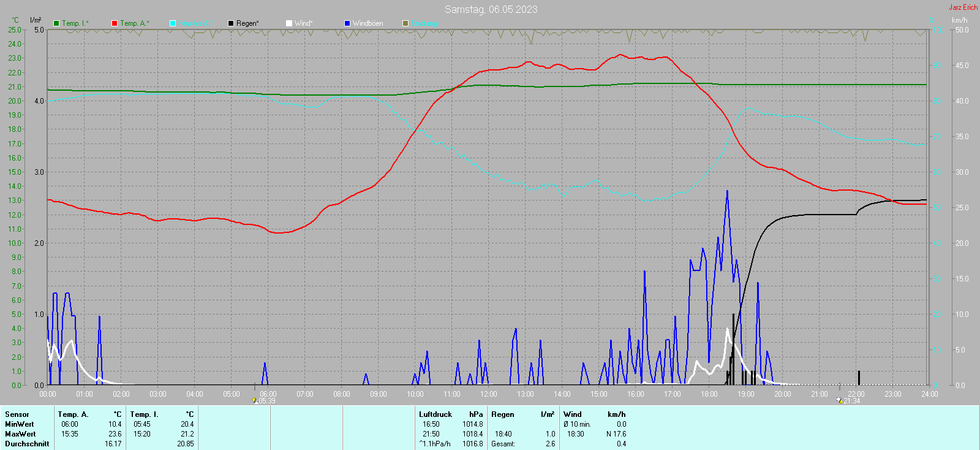
Task: Click the chart title "Samstag, 06.05.2023"
Action: coord(491,9)
